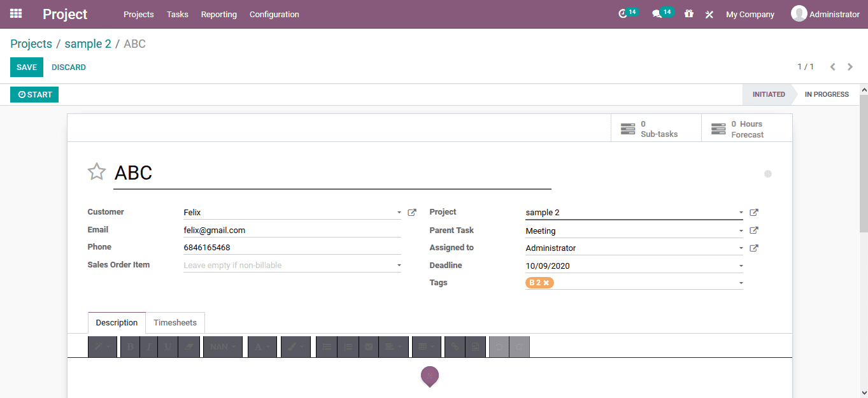
Task: Insert a table in the description
Action: (x=427, y=346)
